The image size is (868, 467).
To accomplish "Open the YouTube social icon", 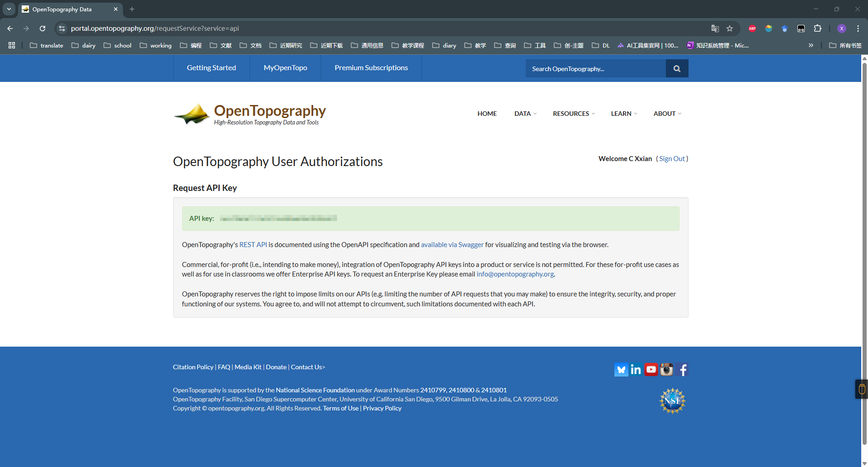I will click(651, 370).
